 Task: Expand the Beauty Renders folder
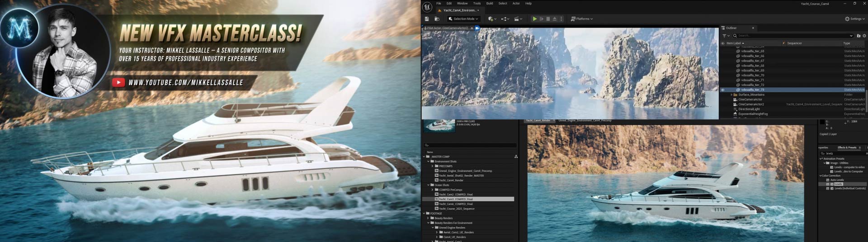428,218
